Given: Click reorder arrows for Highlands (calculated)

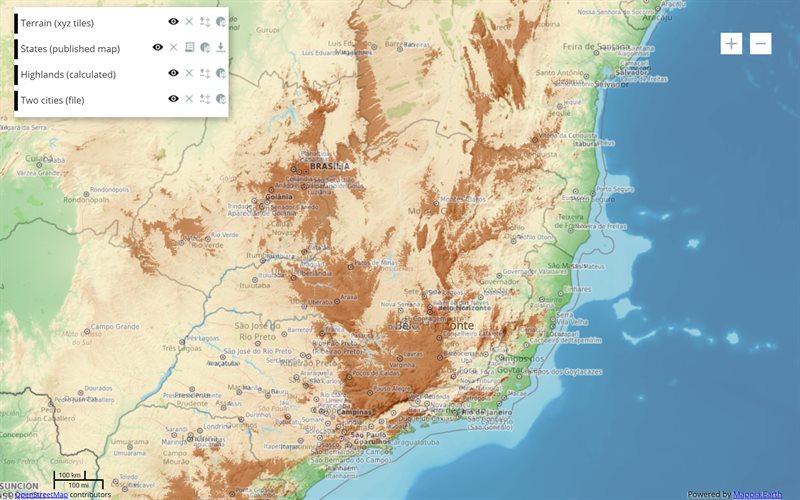Looking at the screenshot, I should point(205,73).
